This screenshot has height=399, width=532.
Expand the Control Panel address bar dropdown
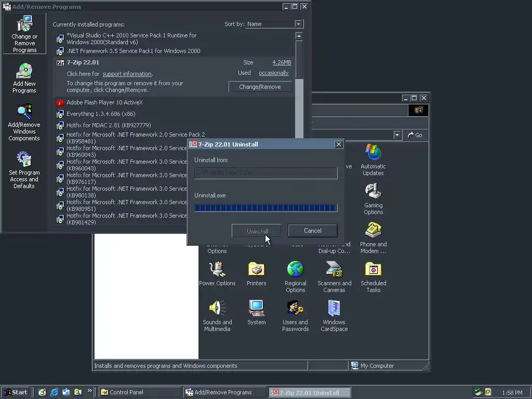(397, 135)
